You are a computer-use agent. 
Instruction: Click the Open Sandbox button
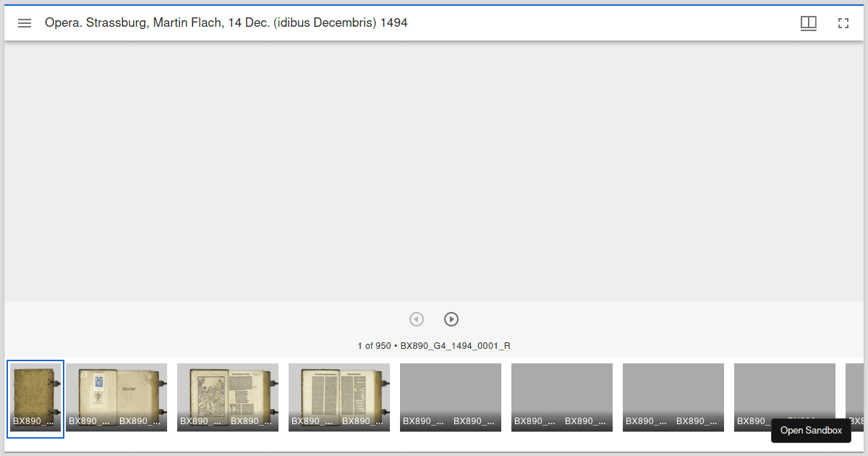(811, 430)
